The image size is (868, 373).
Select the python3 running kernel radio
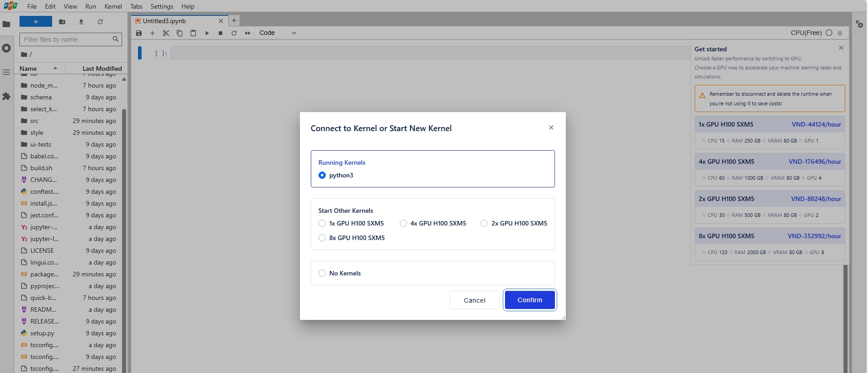click(322, 175)
